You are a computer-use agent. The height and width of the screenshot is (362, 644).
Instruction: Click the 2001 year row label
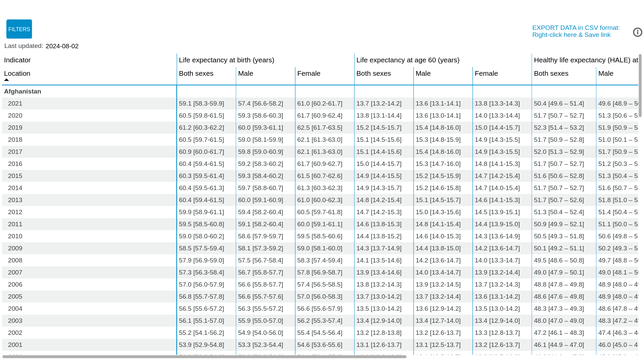click(15, 345)
